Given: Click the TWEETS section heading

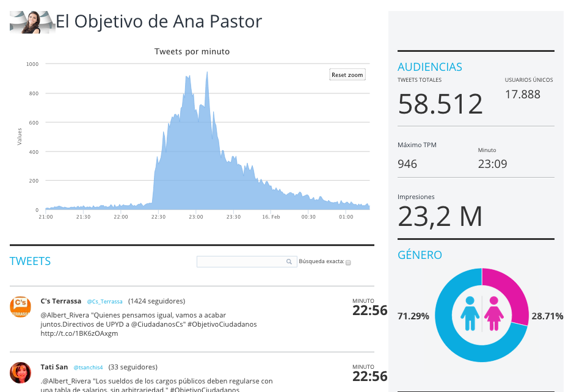Looking at the screenshot, I should [30, 261].
